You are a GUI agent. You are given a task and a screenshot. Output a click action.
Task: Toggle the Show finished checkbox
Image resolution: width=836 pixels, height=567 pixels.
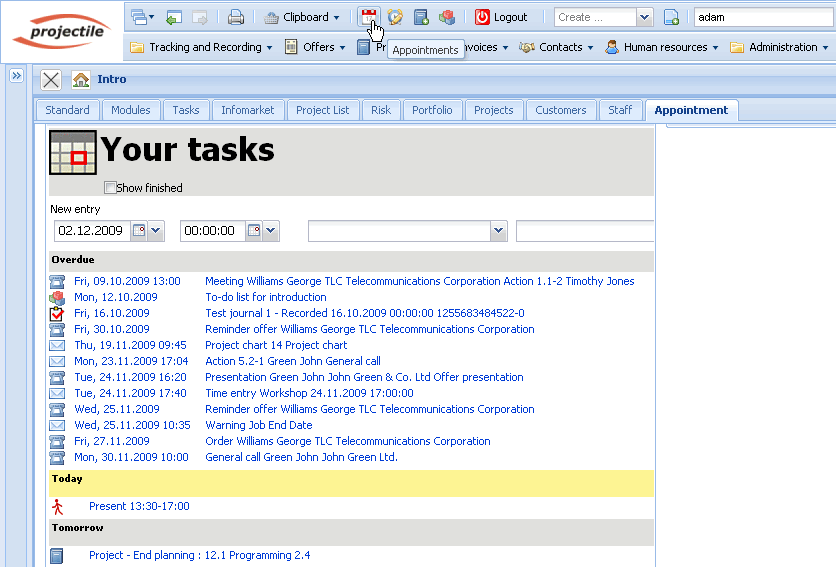(111, 187)
